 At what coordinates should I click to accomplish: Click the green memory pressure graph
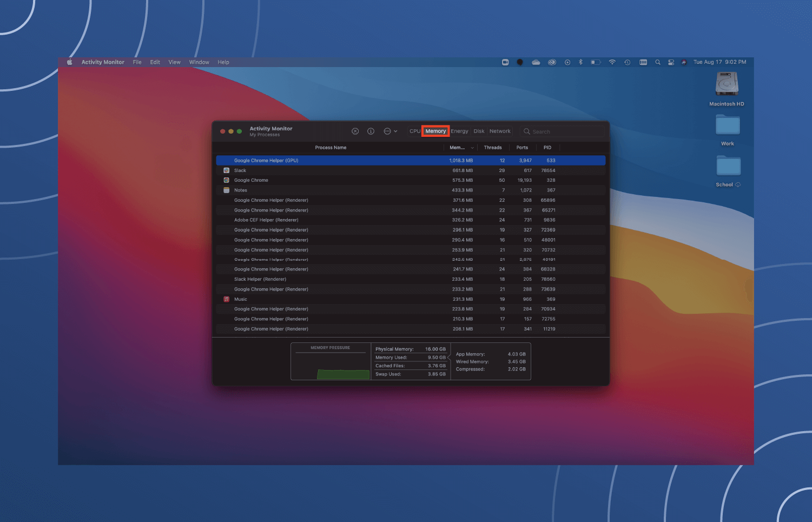coord(344,373)
